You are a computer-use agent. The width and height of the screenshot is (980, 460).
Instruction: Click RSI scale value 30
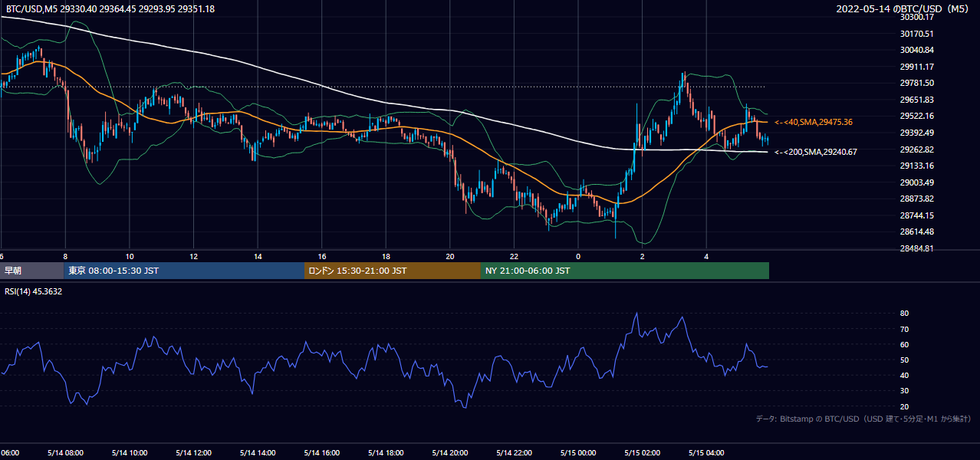[904, 391]
